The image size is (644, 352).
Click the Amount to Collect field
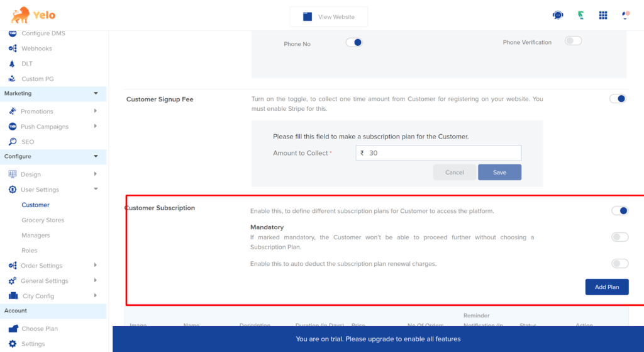(438, 153)
